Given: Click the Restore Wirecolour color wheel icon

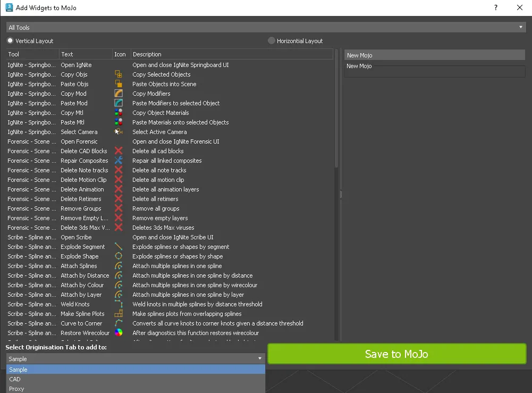Looking at the screenshot, I should pos(119,333).
